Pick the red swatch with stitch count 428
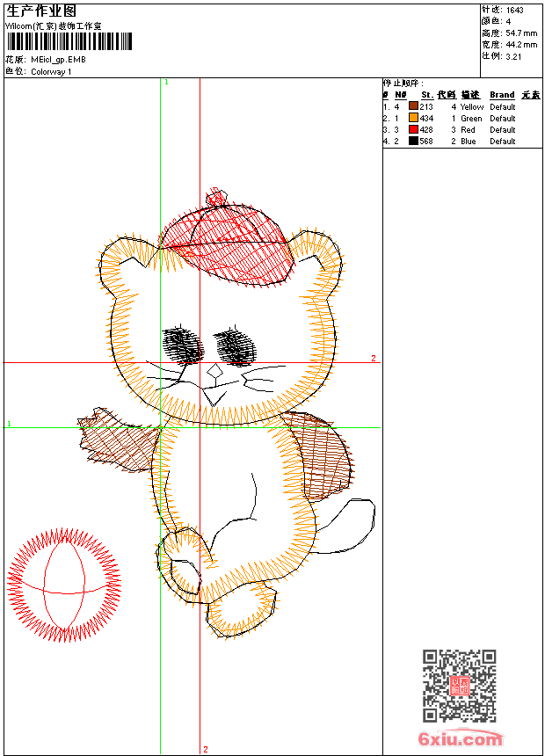This screenshot has height=756, width=545. (413, 129)
